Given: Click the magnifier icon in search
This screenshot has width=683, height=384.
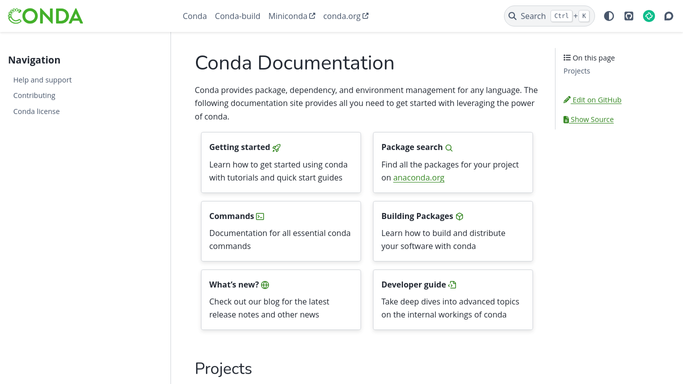Looking at the screenshot, I should pos(512,16).
